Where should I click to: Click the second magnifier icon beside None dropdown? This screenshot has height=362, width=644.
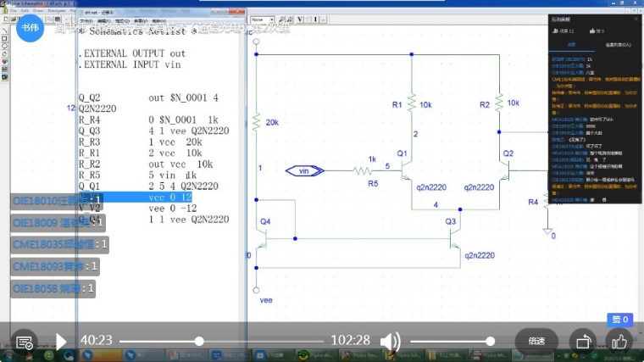pos(290,19)
